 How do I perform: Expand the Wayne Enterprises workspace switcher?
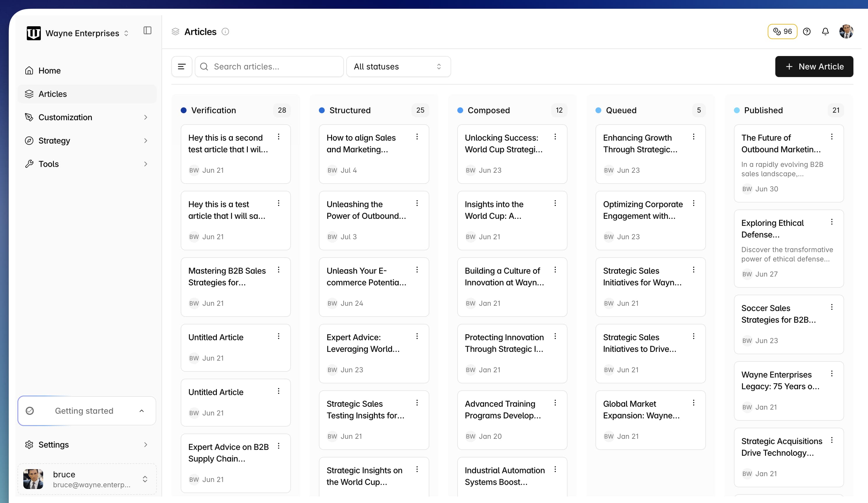(126, 33)
